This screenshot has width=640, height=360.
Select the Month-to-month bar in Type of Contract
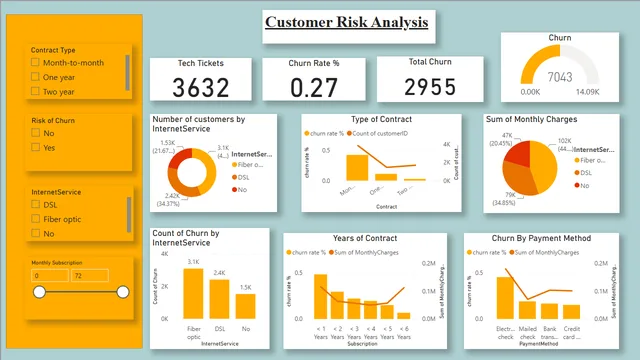pos(357,168)
